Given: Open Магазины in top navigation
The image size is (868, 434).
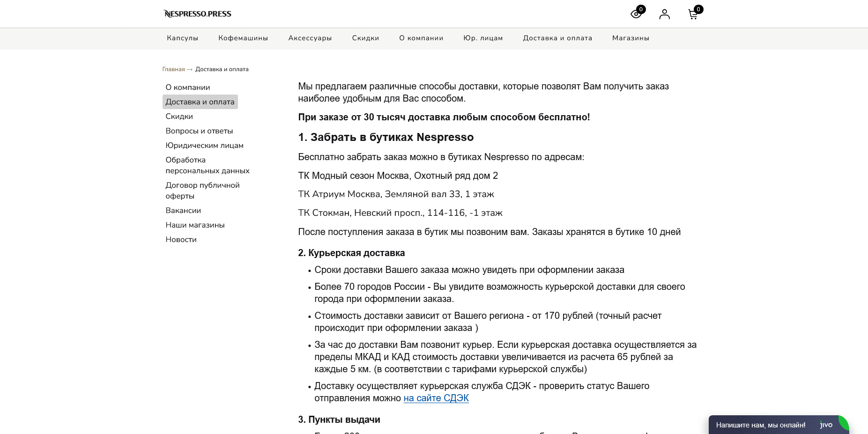Looking at the screenshot, I should 631,38.
